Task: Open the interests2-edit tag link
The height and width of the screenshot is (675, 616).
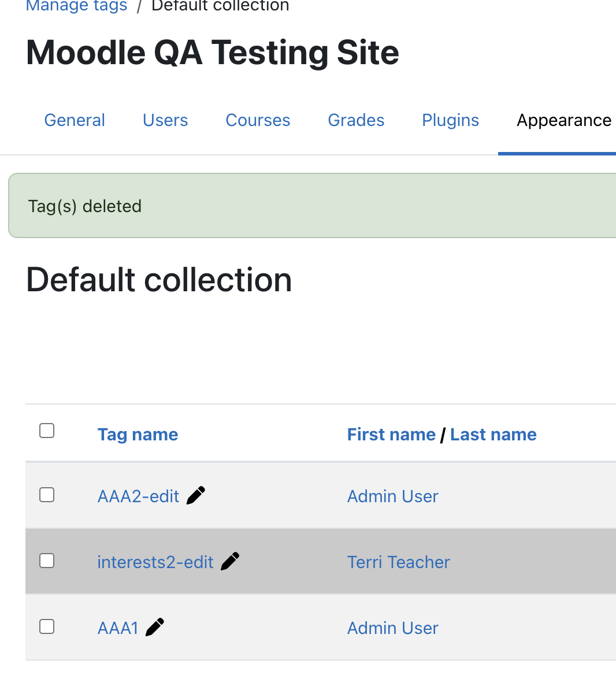Action: click(x=155, y=562)
